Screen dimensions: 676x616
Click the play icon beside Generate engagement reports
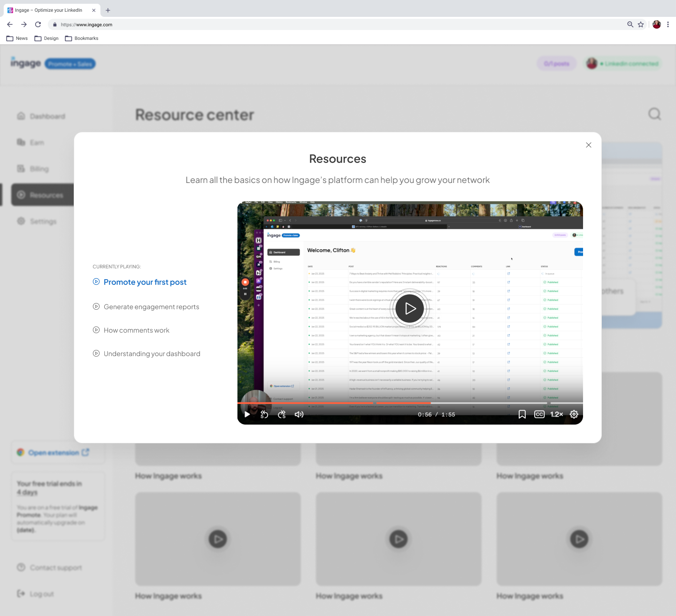pyautogui.click(x=96, y=306)
